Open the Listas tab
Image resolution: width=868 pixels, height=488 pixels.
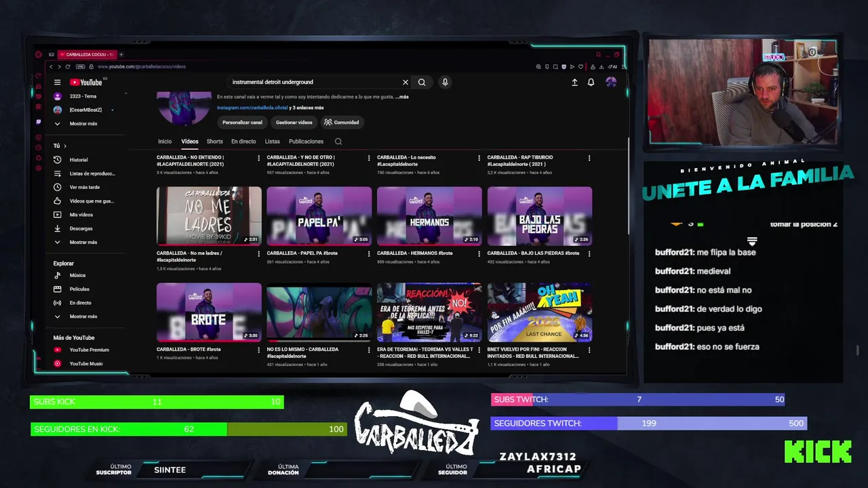coord(273,142)
